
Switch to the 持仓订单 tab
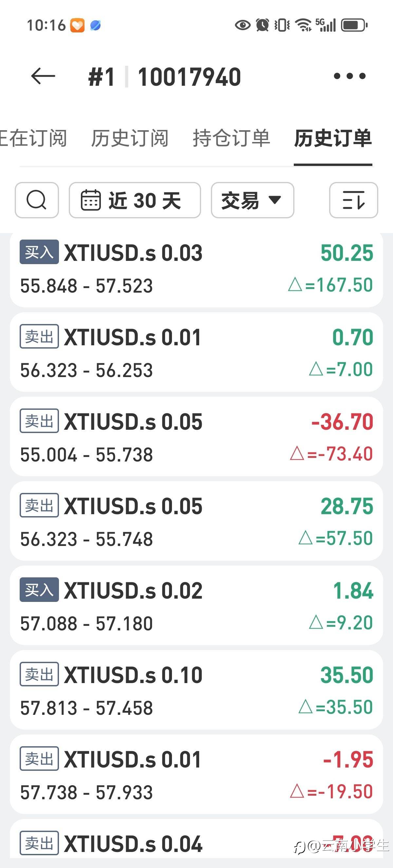(231, 138)
